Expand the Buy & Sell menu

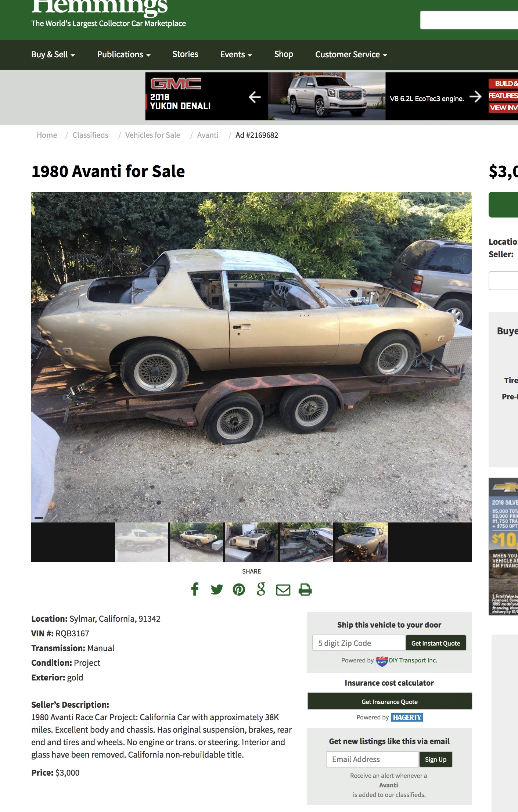(53, 54)
